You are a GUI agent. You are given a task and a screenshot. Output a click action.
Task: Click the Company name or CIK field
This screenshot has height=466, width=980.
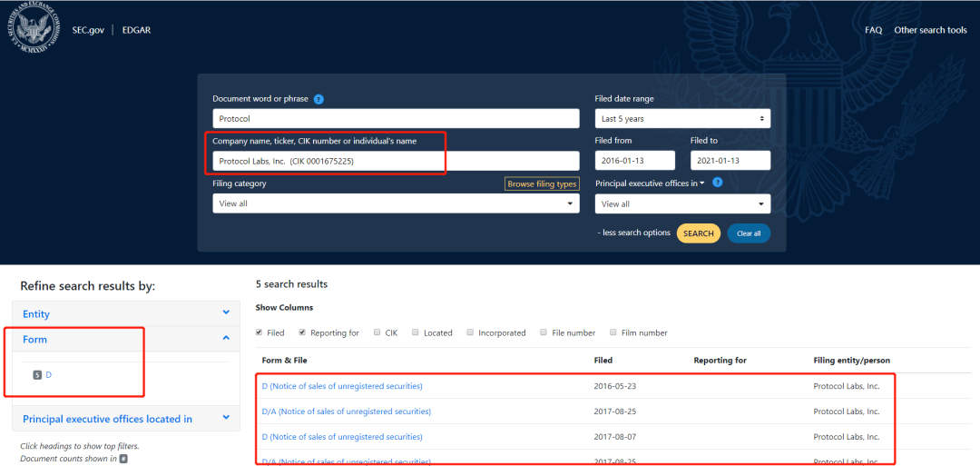point(396,161)
